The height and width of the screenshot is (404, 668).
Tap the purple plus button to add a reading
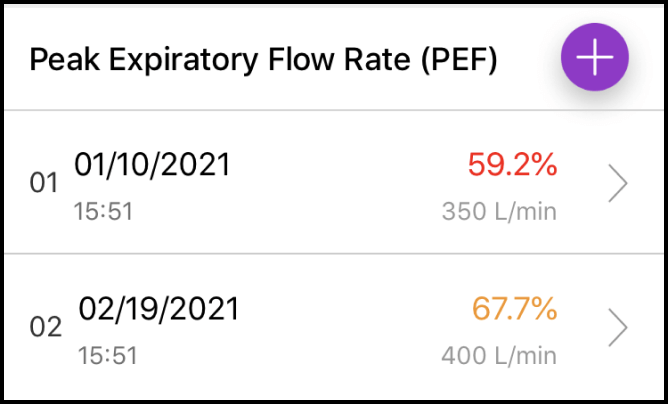[595, 58]
